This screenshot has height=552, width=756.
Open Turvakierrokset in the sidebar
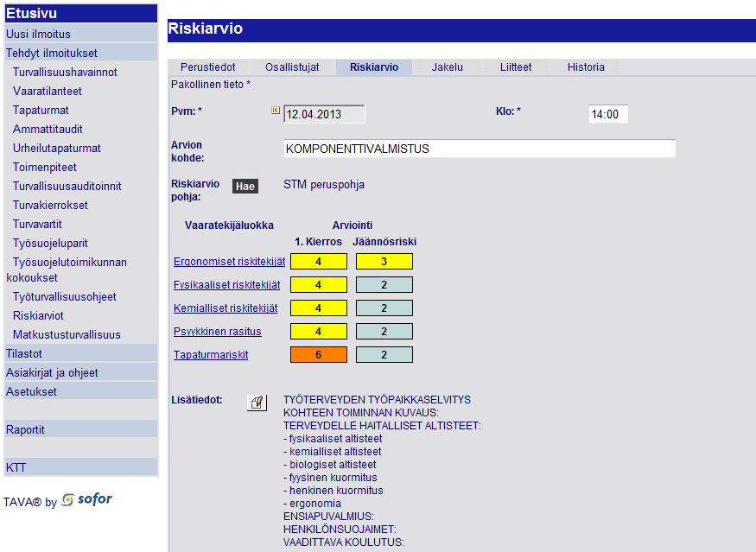(50, 206)
